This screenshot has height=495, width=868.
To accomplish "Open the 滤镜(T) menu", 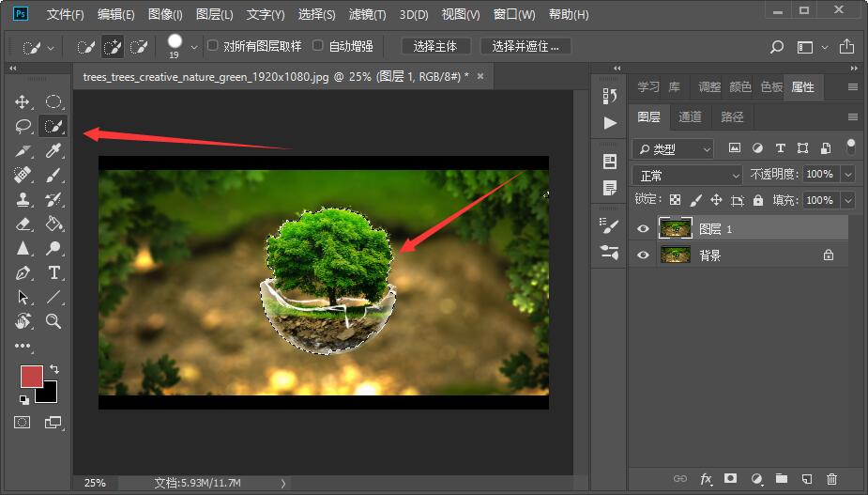I will pyautogui.click(x=367, y=14).
